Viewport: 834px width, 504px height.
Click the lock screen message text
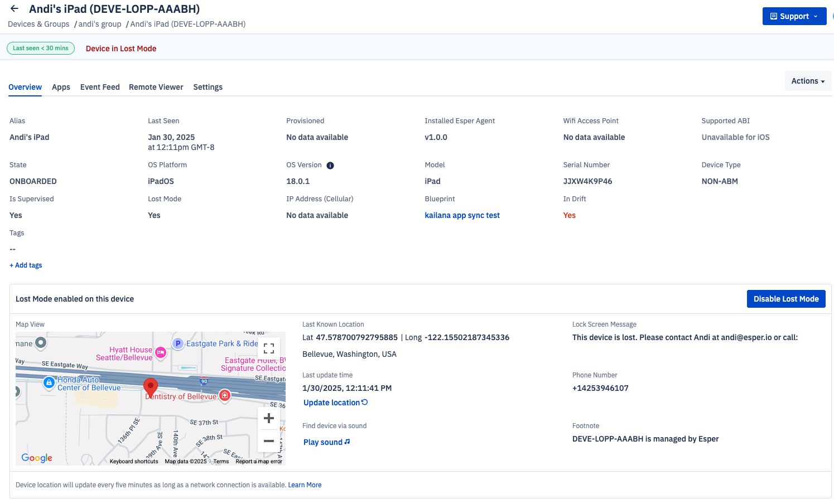tap(685, 337)
